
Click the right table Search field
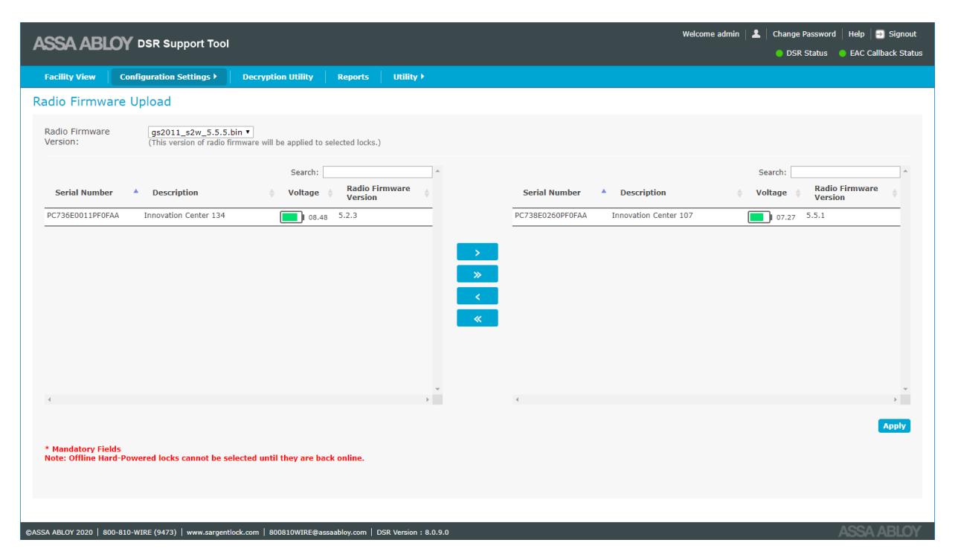[x=845, y=172]
